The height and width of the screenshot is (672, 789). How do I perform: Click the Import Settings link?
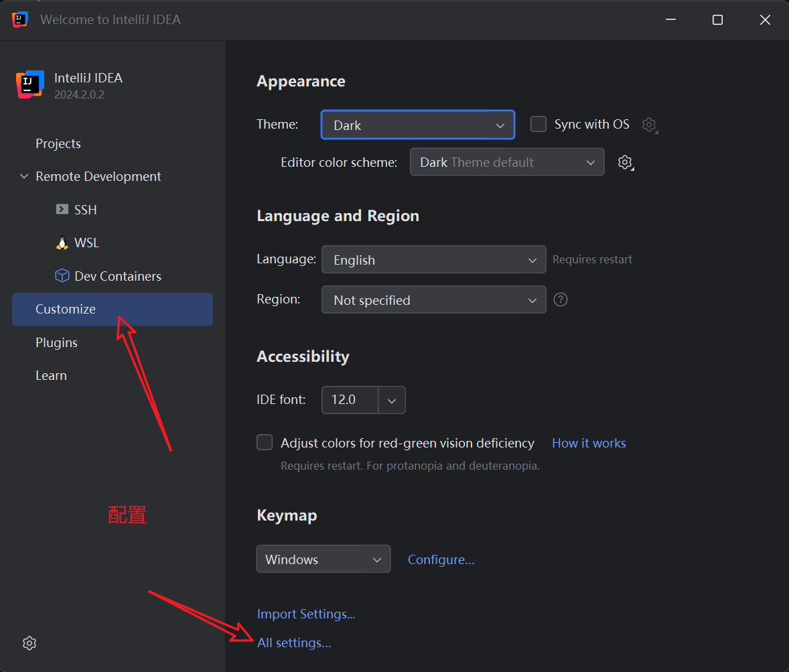(305, 614)
